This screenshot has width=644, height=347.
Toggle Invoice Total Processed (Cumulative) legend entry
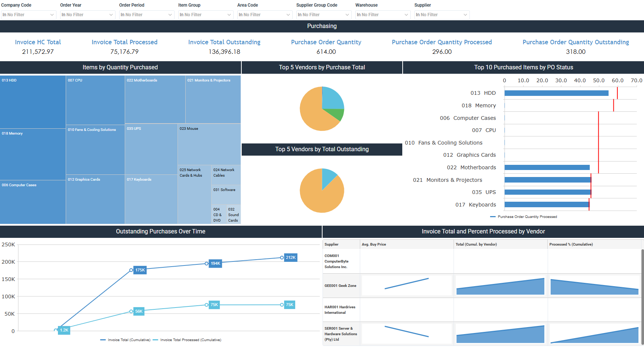pyautogui.click(x=187, y=340)
